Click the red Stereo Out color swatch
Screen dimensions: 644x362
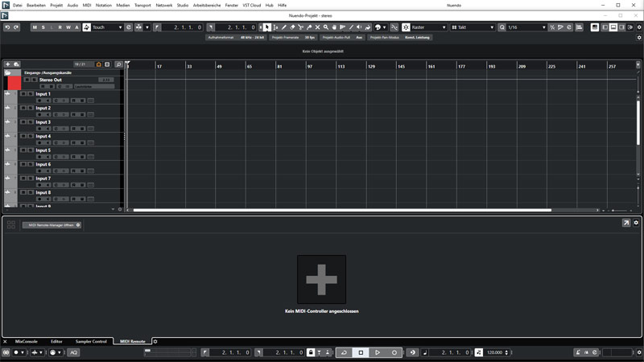14,83
